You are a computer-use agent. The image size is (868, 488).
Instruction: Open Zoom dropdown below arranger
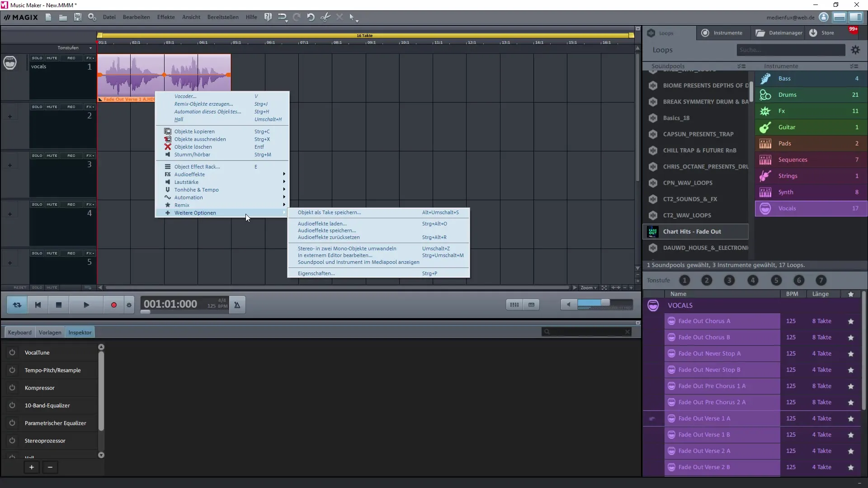coord(588,287)
